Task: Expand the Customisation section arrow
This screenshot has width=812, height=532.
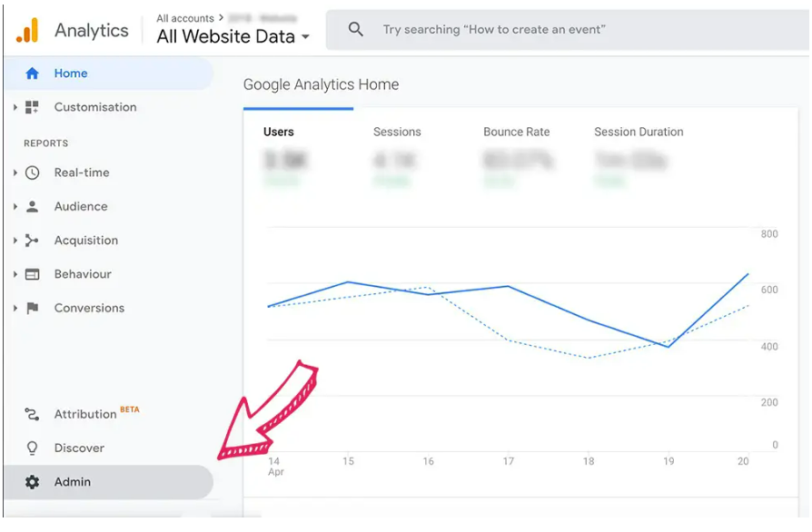Action: [15, 107]
